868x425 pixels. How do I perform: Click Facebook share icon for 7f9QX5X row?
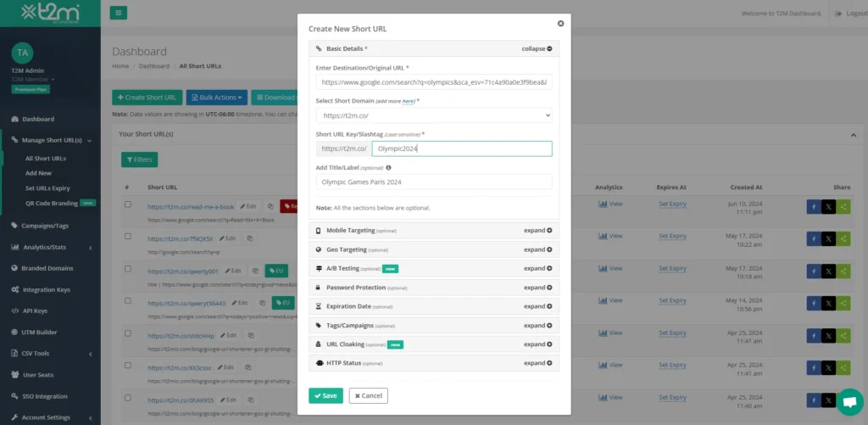(814, 239)
